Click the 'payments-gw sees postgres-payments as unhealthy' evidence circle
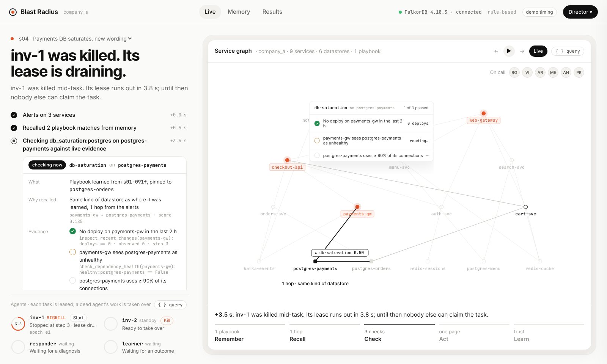 72,252
